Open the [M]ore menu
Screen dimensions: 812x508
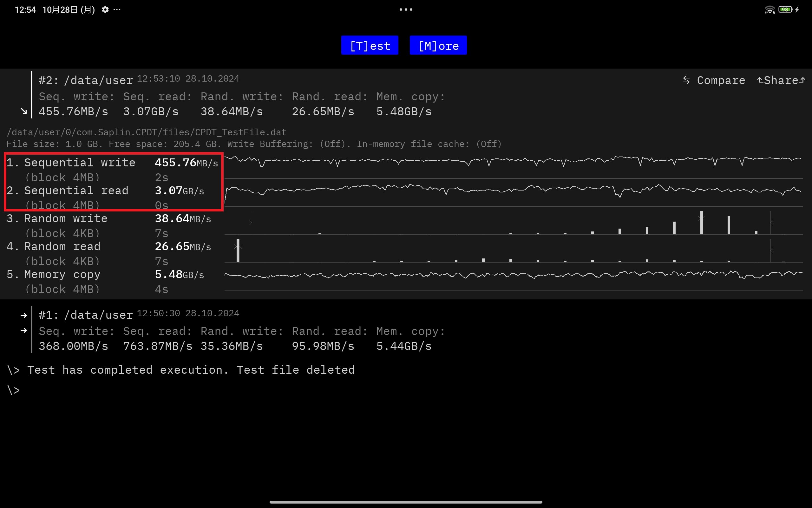[438, 45]
